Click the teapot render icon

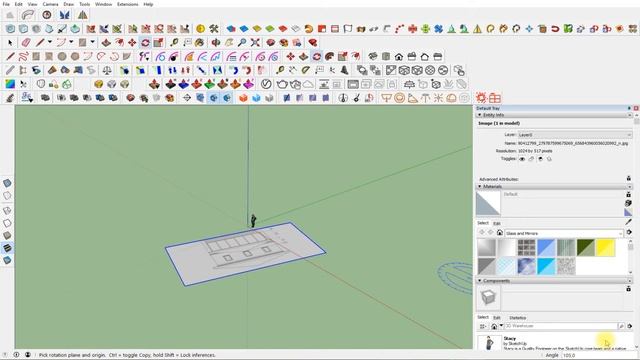tap(282, 84)
